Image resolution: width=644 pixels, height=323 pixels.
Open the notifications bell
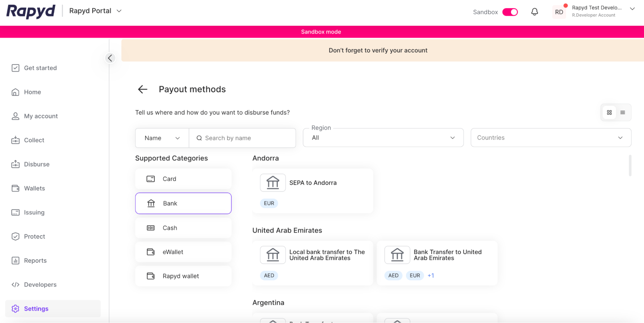pos(534,11)
